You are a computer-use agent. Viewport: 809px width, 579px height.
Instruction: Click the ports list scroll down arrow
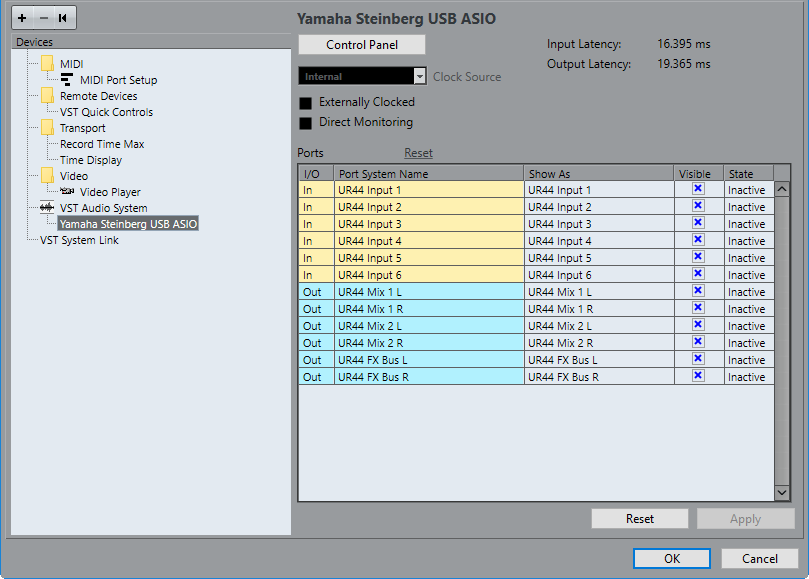click(x=782, y=492)
